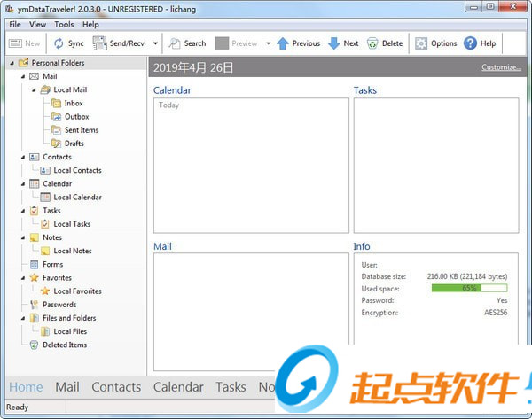Collapse the Calendar tree node
The image size is (532, 419).
pos(23,184)
